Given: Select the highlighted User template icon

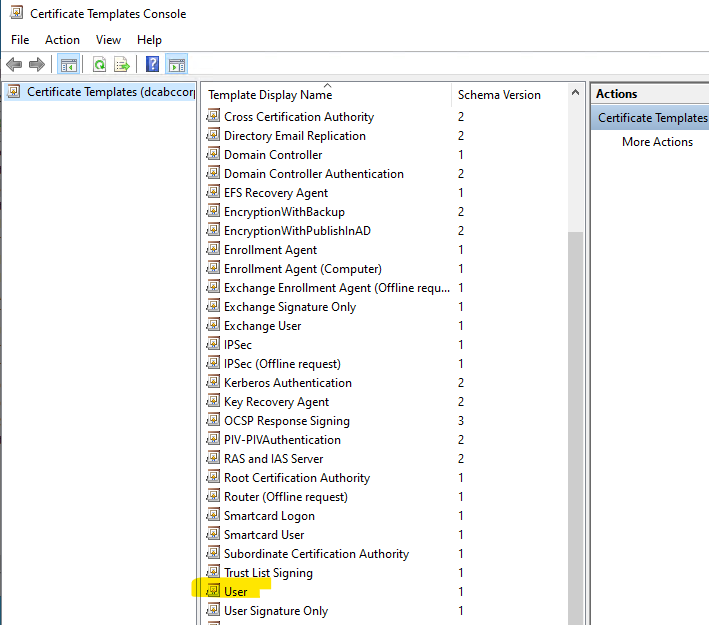Looking at the screenshot, I should (x=213, y=592).
